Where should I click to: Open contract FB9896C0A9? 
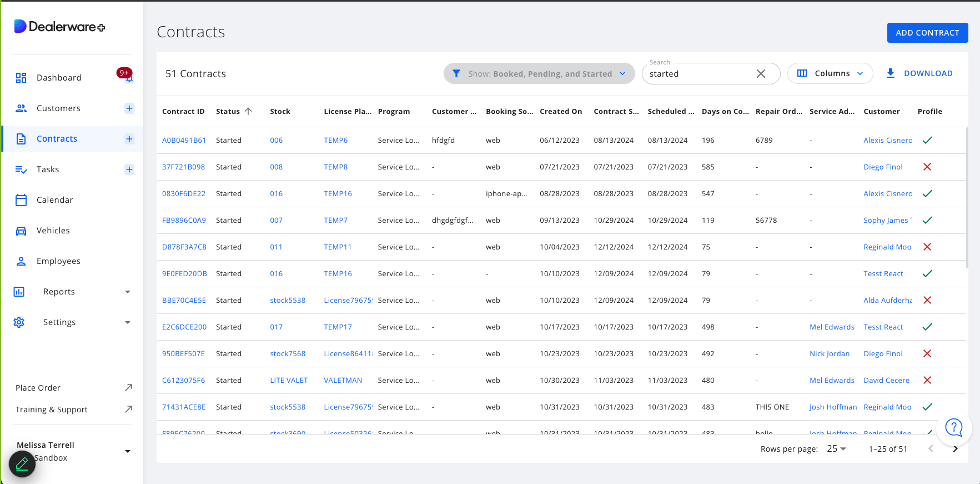[x=184, y=220]
